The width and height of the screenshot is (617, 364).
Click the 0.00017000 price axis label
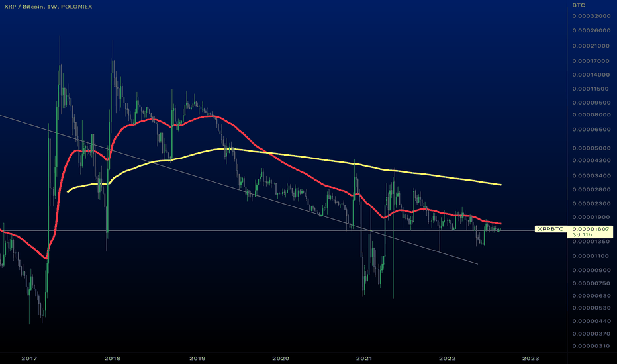(x=591, y=61)
